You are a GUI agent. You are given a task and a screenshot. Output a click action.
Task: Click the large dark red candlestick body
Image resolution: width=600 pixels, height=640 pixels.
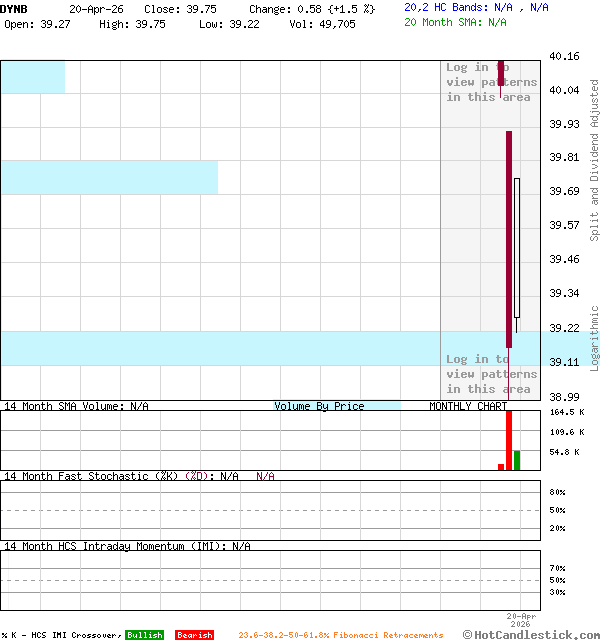pos(509,240)
